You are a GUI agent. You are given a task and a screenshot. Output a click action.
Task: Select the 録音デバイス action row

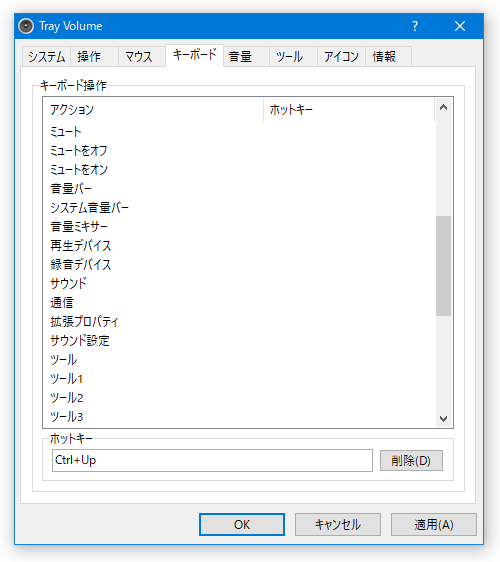coord(239,265)
